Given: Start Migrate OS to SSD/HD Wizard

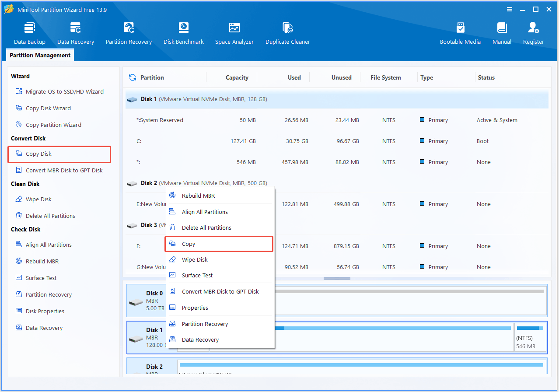Looking at the screenshot, I should coord(59,91).
